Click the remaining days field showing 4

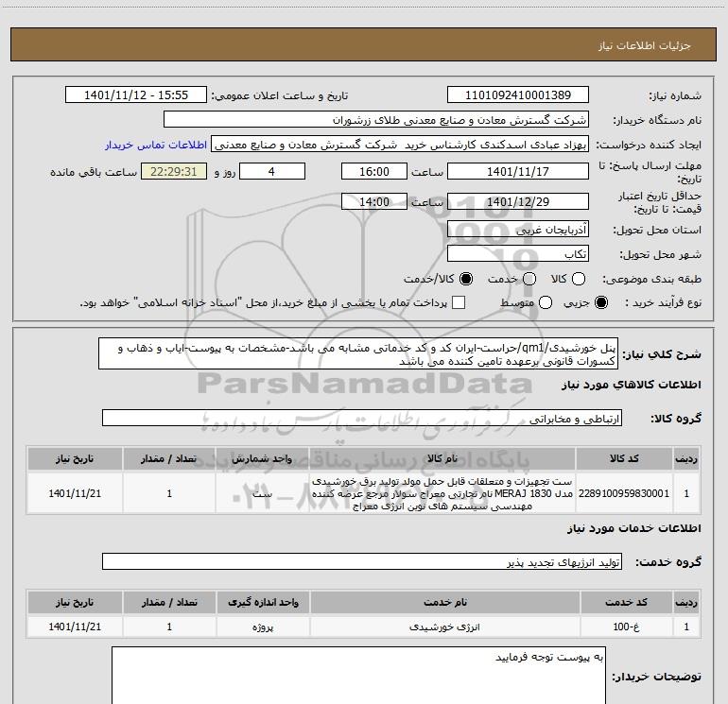click(272, 171)
